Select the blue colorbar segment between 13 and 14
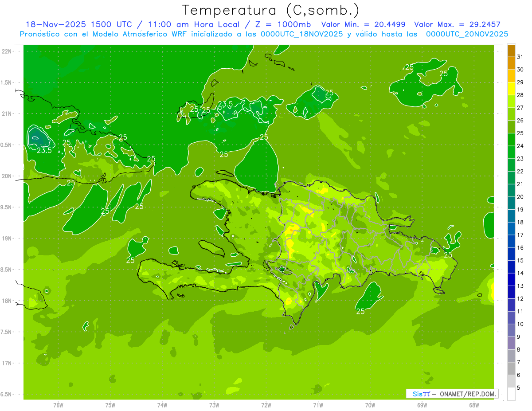Viewport: 532px width, 411px height. click(511, 279)
